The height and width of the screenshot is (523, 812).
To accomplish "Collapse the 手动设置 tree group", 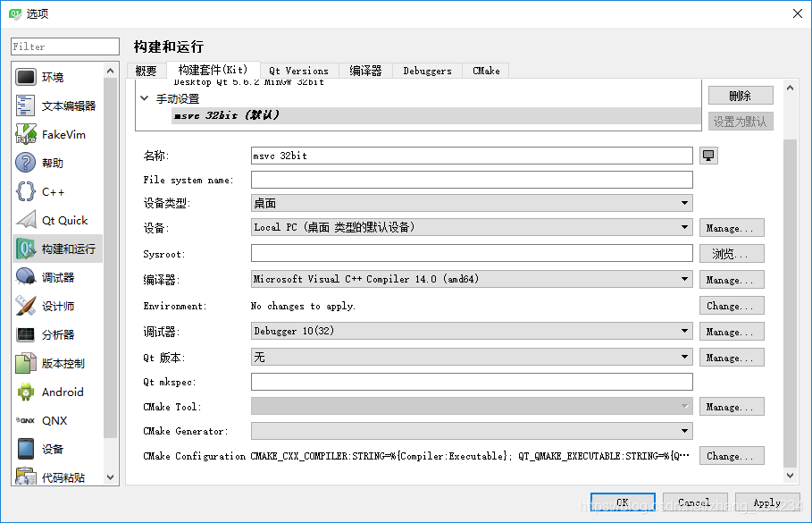I will tap(145, 98).
